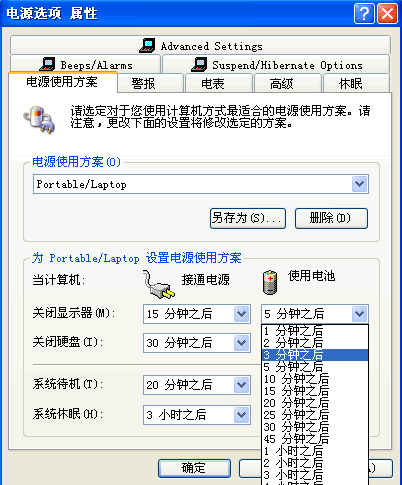The height and width of the screenshot is (485, 402).
Task: Click the Advanced Settings laptop icon
Action: [x=147, y=46]
